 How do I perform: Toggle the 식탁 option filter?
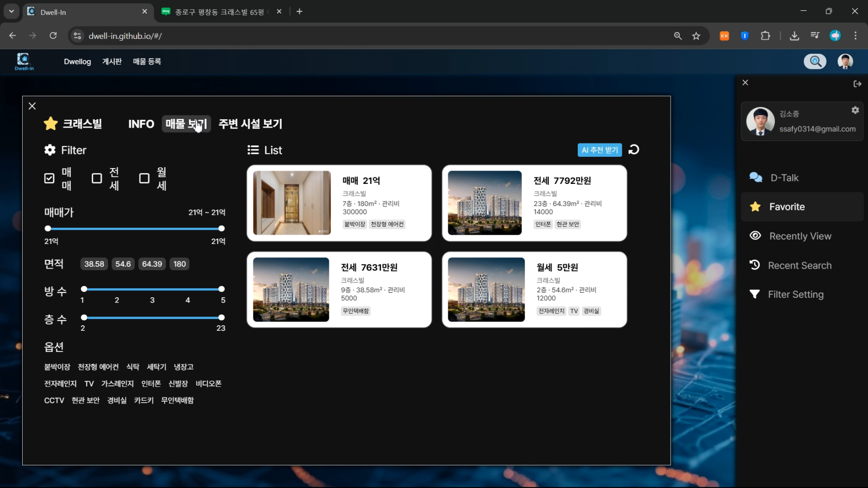[133, 367]
